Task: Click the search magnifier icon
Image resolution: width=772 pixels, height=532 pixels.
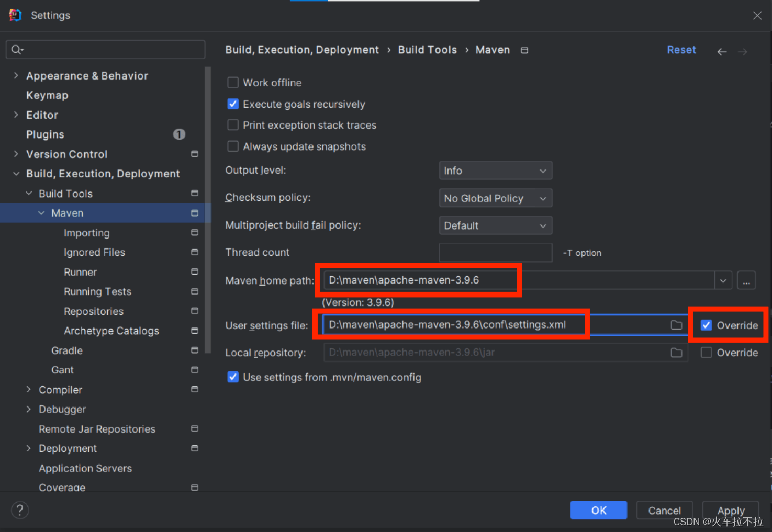Action: 17,50
